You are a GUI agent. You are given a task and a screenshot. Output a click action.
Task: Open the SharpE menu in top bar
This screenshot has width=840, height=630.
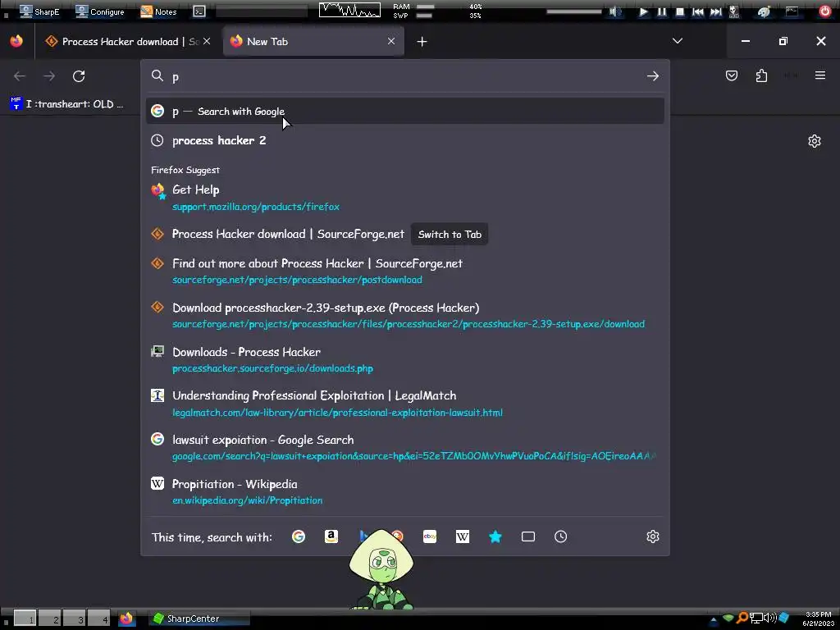(x=39, y=11)
